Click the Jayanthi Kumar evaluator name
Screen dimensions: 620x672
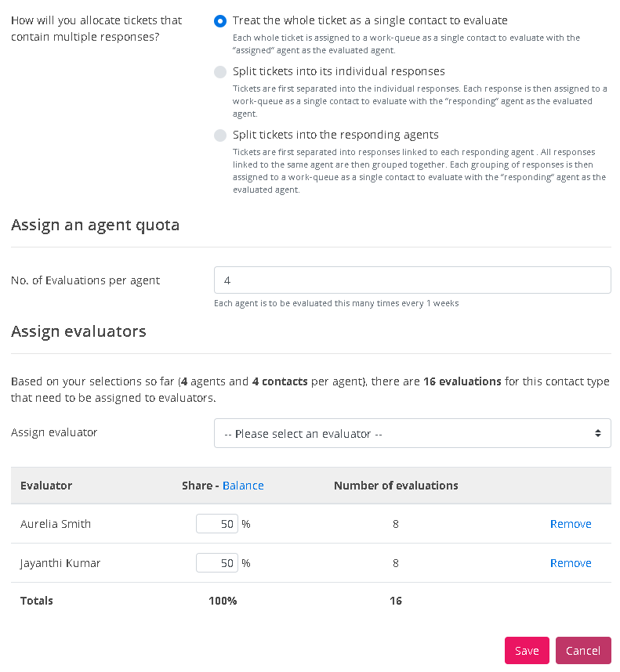pyautogui.click(x=60, y=563)
